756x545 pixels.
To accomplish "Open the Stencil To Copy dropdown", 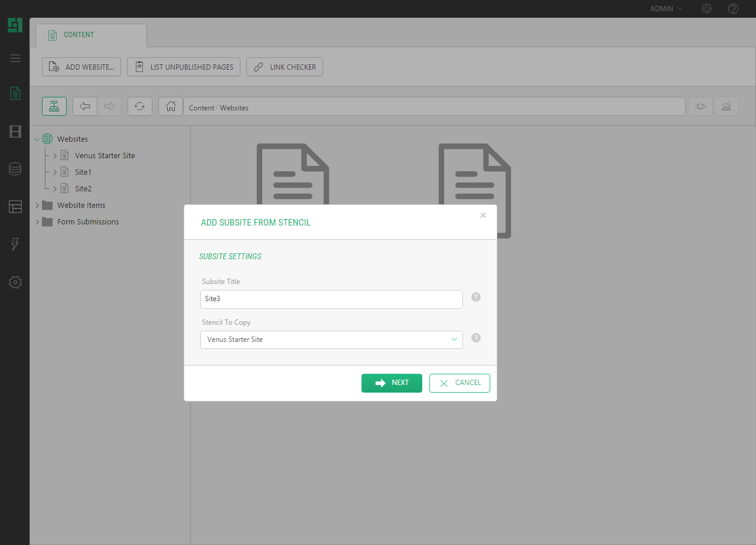I will pyautogui.click(x=331, y=340).
